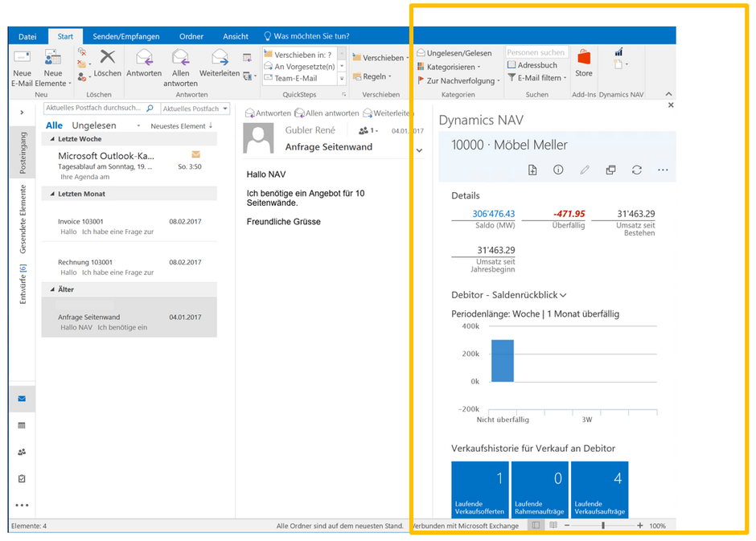Collapse the ribbon with the arrow

(x=668, y=94)
